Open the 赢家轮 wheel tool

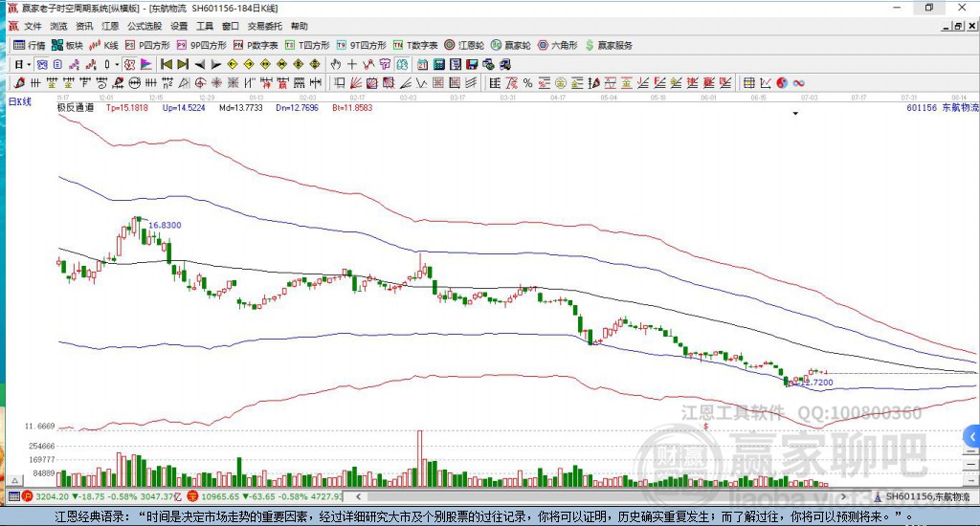[511, 45]
